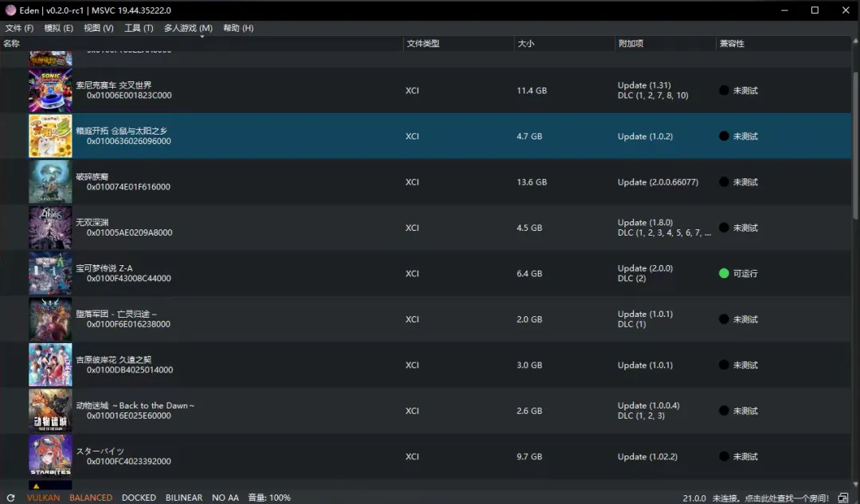Screen dimensions: 860x504
Task: Toggle the BILINEAR scaling filter button
Action: (x=184, y=498)
